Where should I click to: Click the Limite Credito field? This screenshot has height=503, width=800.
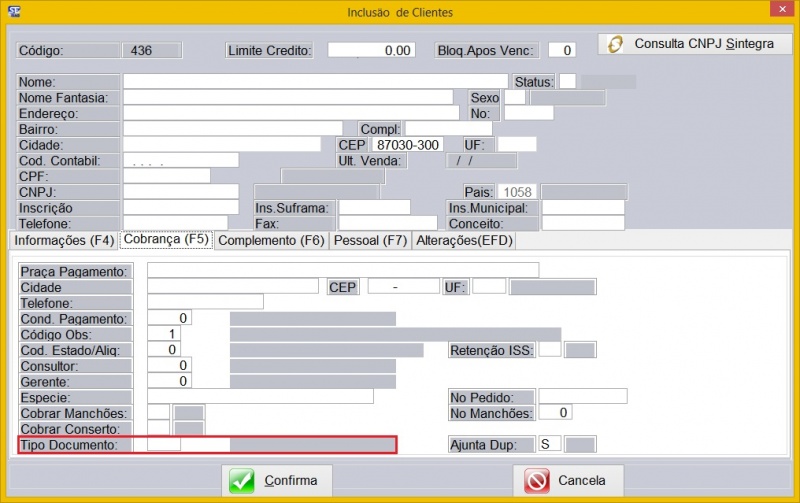372,50
